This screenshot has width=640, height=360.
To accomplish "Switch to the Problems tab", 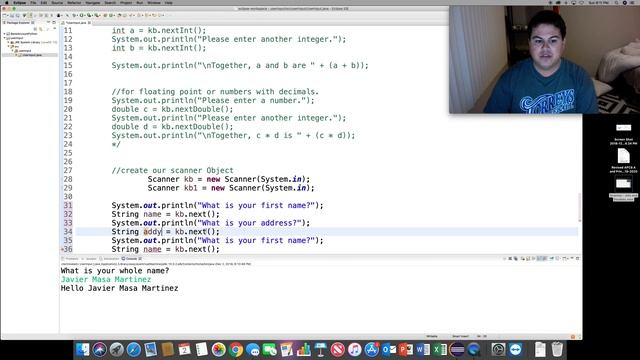I will [x=71, y=259].
